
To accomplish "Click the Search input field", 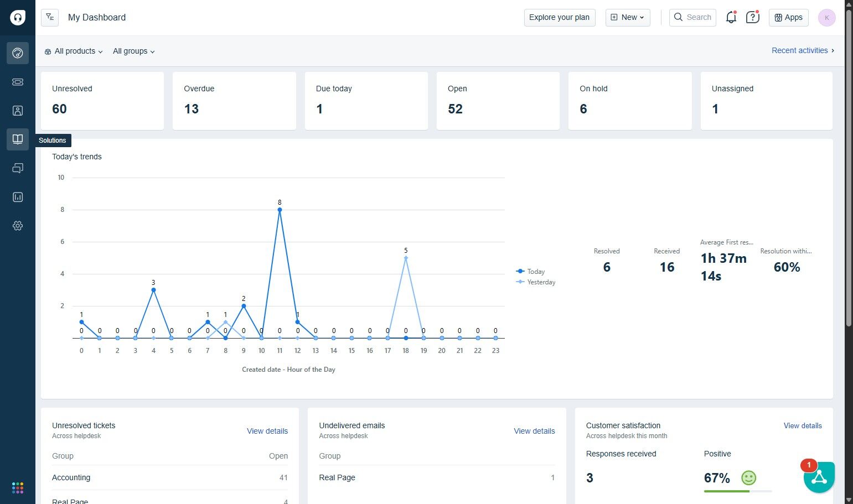I will pyautogui.click(x=692, y=18).
